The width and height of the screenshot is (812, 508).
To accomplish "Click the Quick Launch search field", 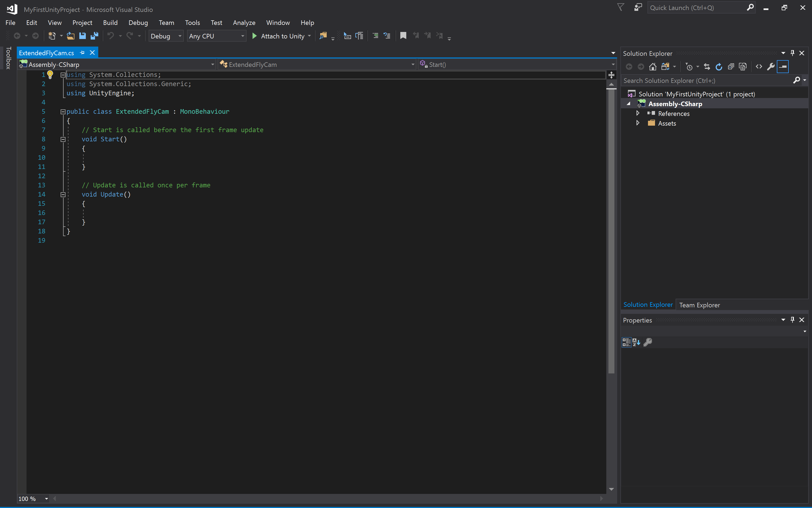I will (695, 8).
